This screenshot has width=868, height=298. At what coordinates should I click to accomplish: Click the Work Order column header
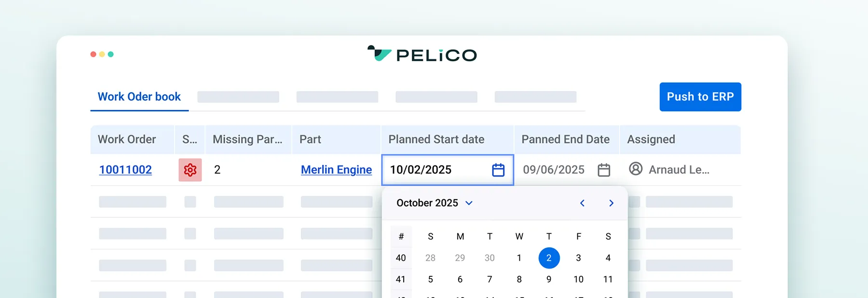tap(127, 139)
